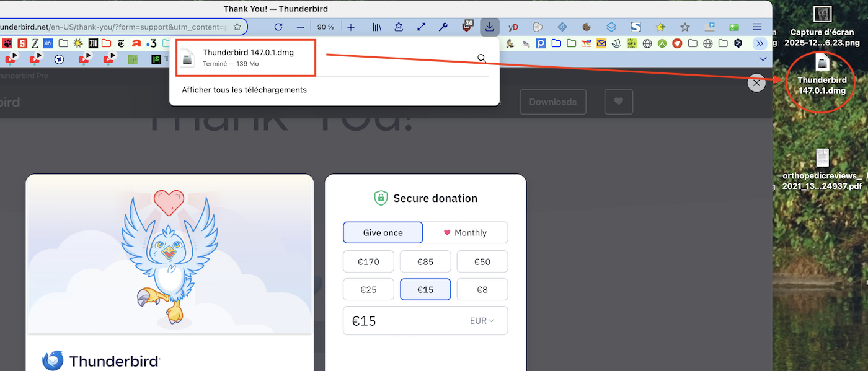Zoom out with the minus button
This screenshot has height=371, width=868.
point(300,27)
